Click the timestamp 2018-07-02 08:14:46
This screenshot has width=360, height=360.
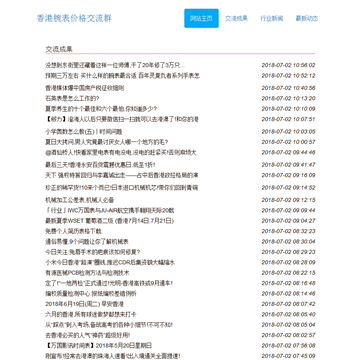(288, 293)
